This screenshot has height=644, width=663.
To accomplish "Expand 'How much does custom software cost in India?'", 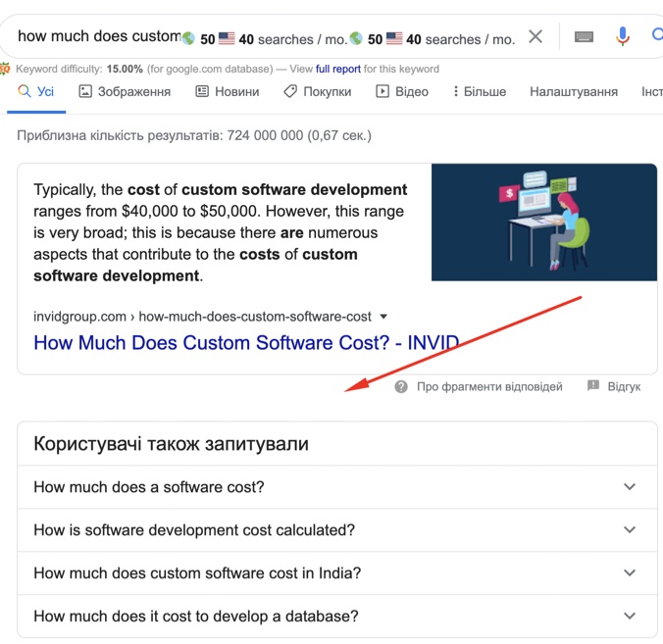I will pyautogui.click(x=335, y=573).
